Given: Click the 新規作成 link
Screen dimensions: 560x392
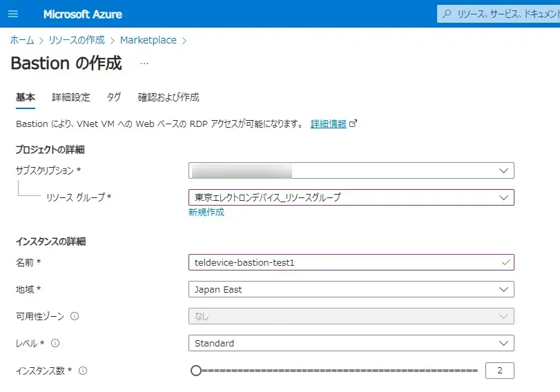Looking at the screenshot, I should click(x=206, y=213).
